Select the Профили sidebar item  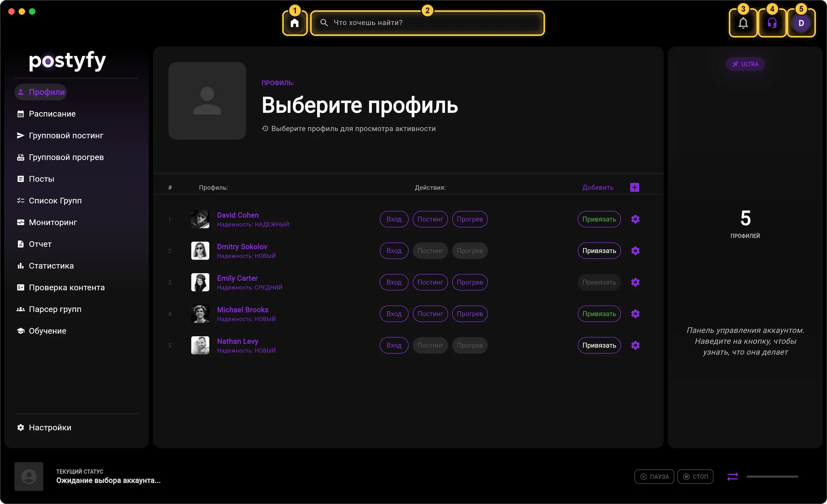click(x=41, y=92)
